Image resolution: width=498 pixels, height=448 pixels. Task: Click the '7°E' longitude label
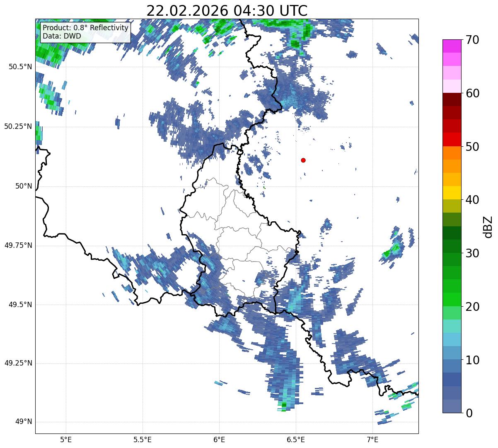point(372,439)
